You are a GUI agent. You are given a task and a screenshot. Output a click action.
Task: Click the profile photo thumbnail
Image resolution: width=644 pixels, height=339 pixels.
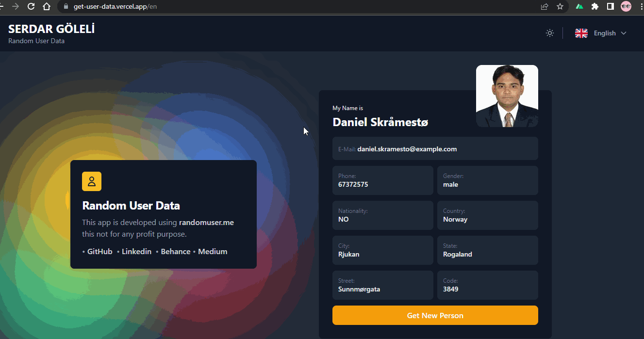tap(507, 96)
